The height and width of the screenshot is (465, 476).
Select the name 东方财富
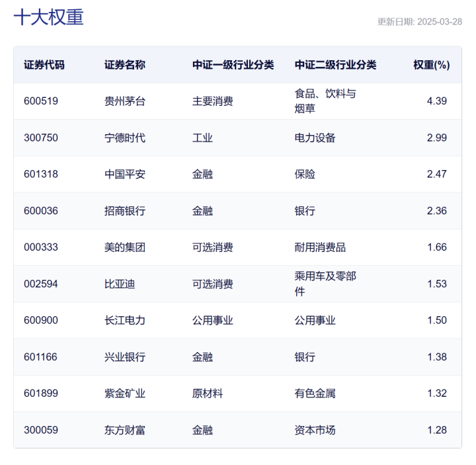pos(125,430)
